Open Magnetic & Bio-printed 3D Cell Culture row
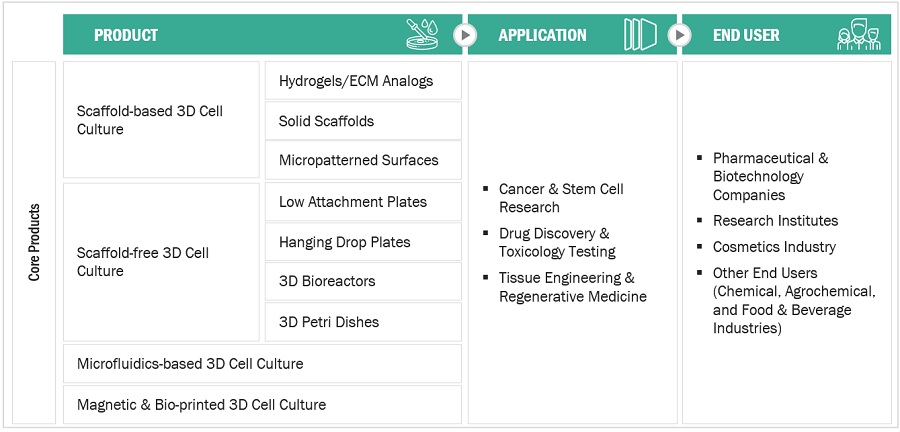 262,405
